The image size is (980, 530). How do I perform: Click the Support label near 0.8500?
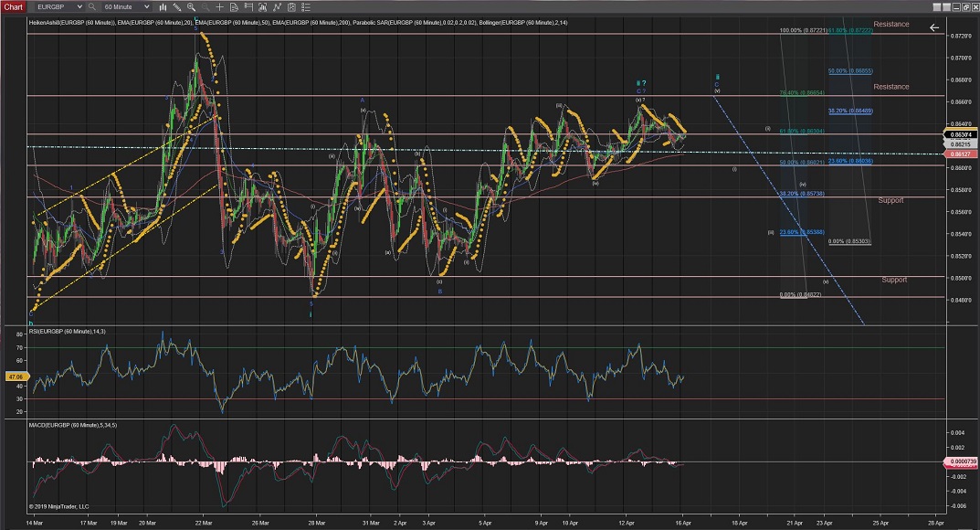(894, 280)
